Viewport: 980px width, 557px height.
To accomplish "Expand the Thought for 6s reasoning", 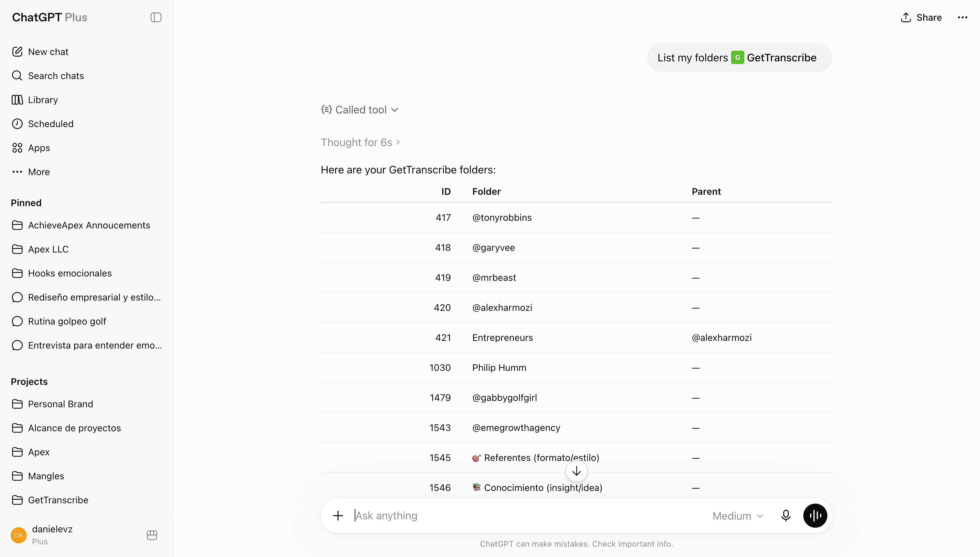I will [x=360, y=143].
